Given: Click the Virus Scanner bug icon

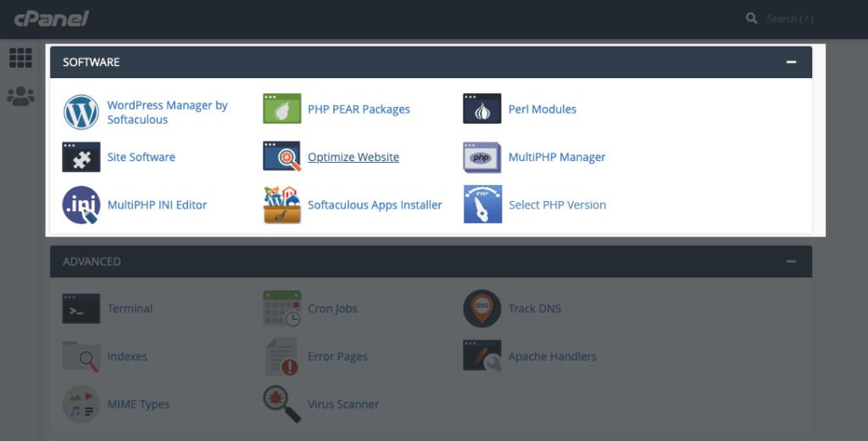Looking at the screenshot, I should (281, 405).
